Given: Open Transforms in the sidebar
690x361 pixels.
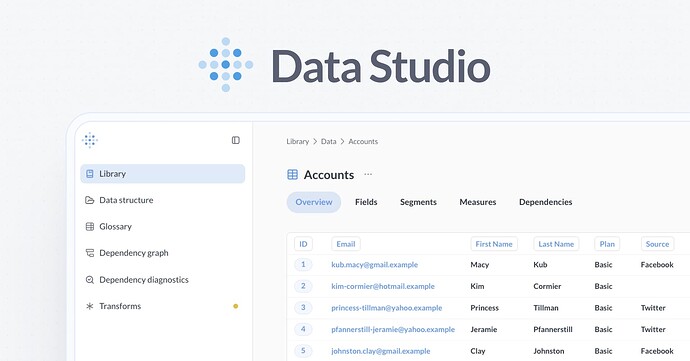Looking at the screenshot, I should pos(162,306).
